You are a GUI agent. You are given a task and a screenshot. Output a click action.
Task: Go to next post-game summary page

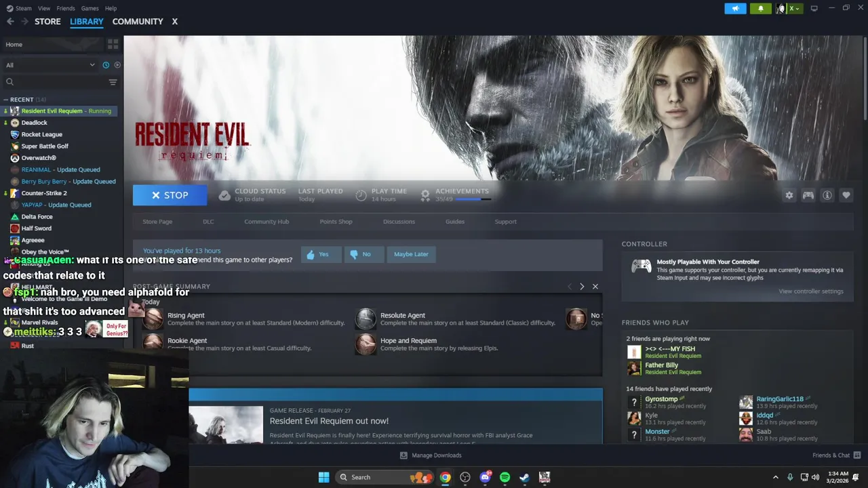point(582,287)
